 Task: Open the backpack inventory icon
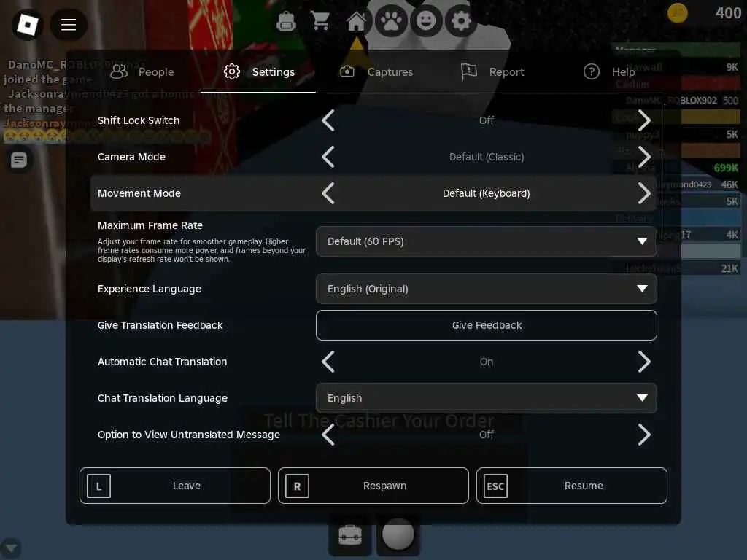click(286, 21)
